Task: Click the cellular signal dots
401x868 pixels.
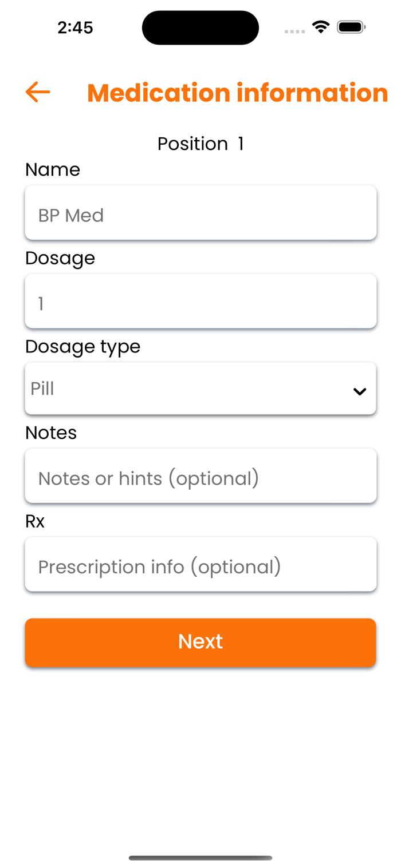Action: 294,31
